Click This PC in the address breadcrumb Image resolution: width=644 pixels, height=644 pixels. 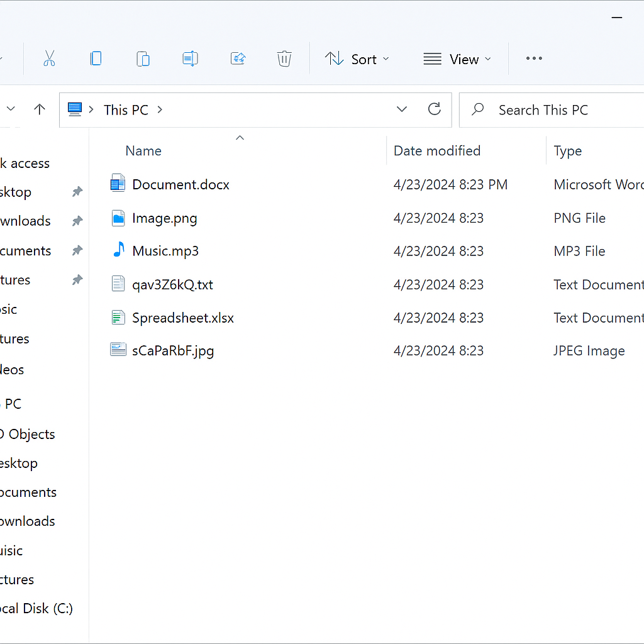pyautogui.click(x=126, y=110)
